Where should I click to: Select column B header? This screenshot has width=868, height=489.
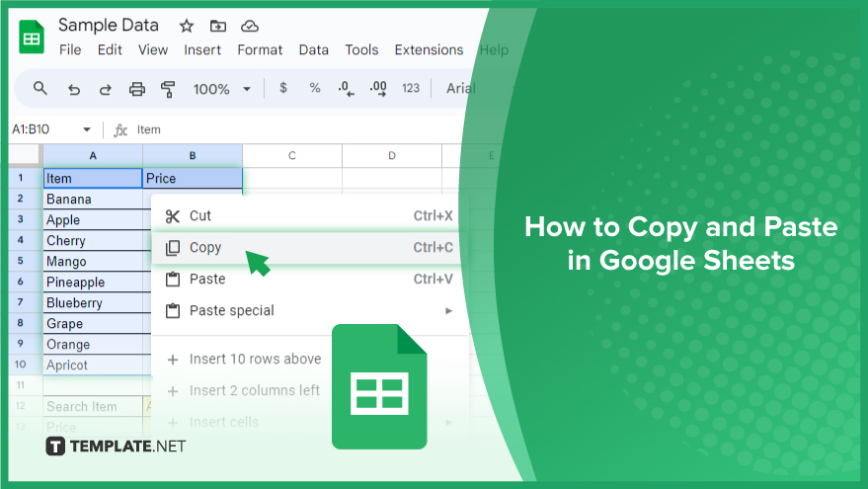(x=193, y=156)
